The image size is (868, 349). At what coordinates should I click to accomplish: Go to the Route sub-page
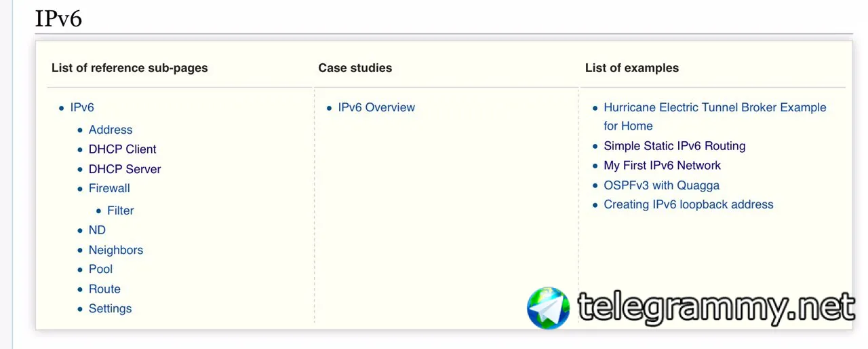tap(104, 289)
